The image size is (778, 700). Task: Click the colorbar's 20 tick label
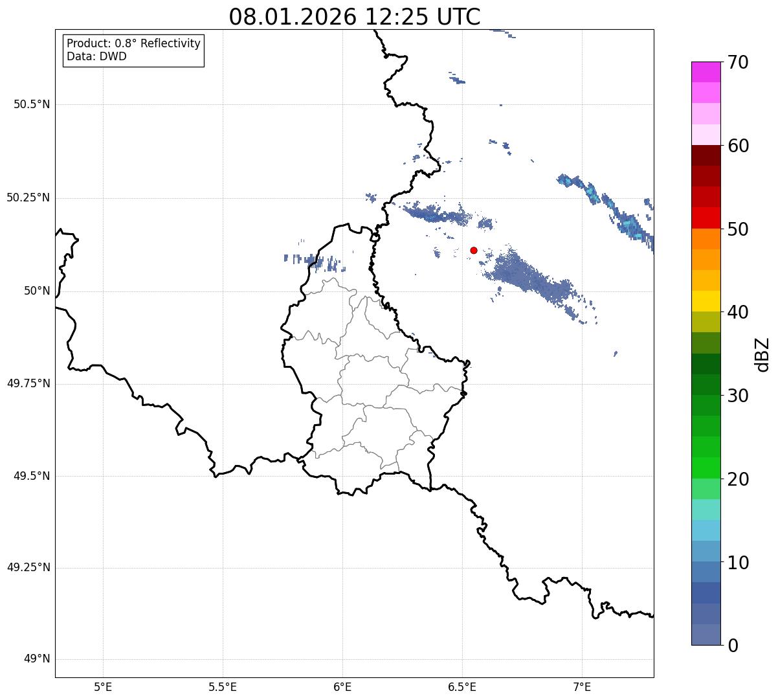coord(738,479)
